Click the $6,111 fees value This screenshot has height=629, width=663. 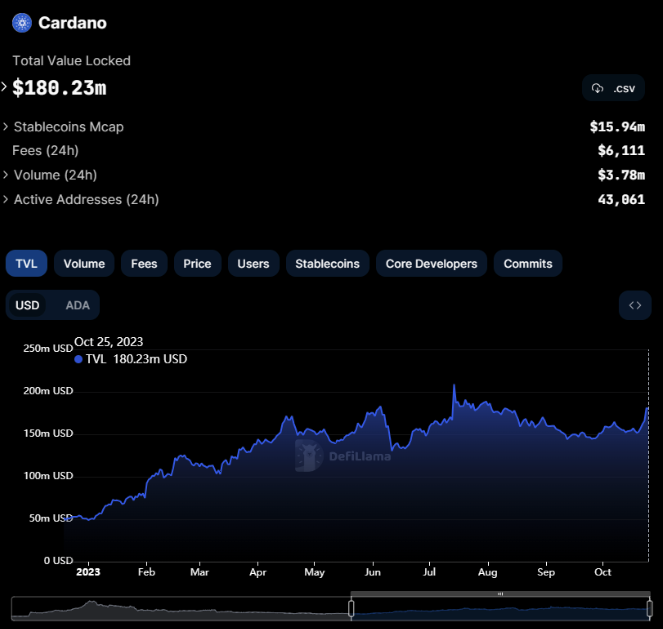(x=621, y=150)
